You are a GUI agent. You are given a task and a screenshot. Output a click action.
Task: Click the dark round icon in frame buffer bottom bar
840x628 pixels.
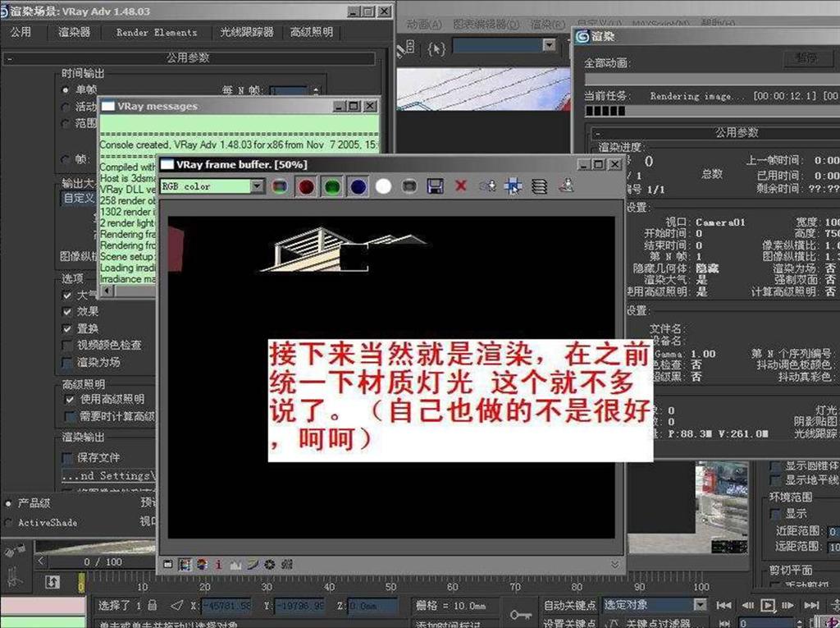pyautogui.click(x=269, y=564)
